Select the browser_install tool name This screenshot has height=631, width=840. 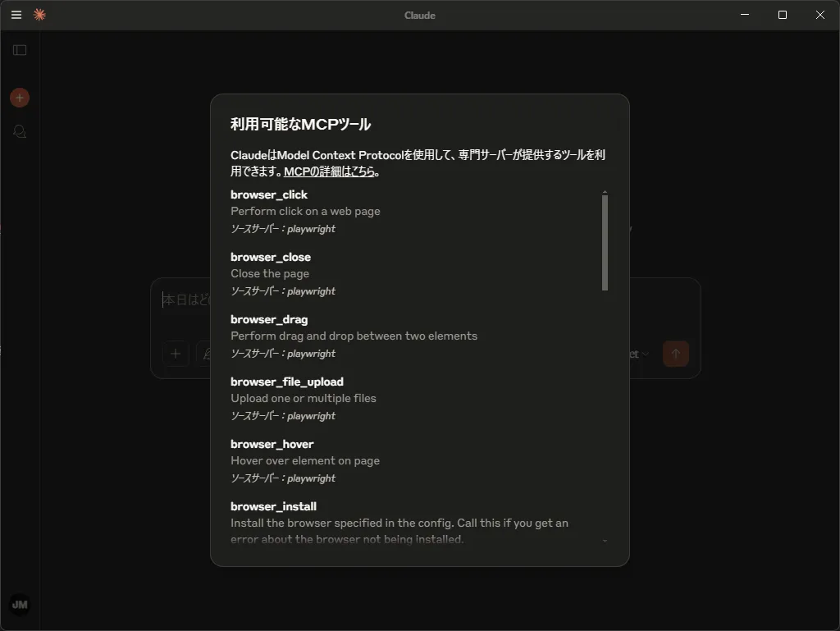point(273,507)
